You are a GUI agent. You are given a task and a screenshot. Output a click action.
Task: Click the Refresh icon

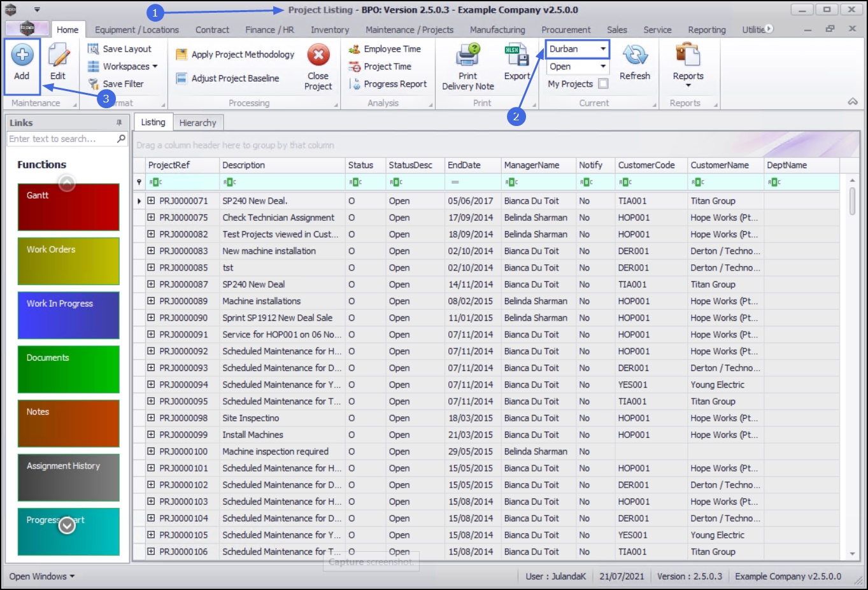click(634, 55)
